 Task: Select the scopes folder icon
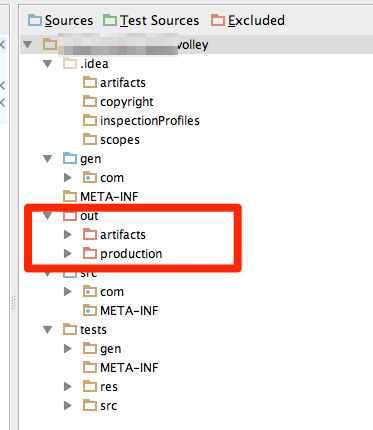coord(90,139)
